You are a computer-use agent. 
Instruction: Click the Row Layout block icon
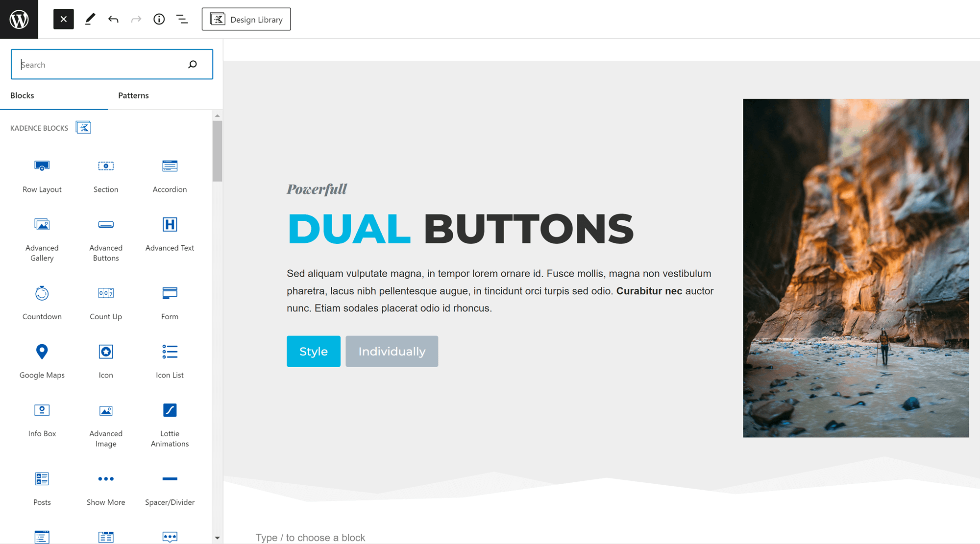[42, 166]
